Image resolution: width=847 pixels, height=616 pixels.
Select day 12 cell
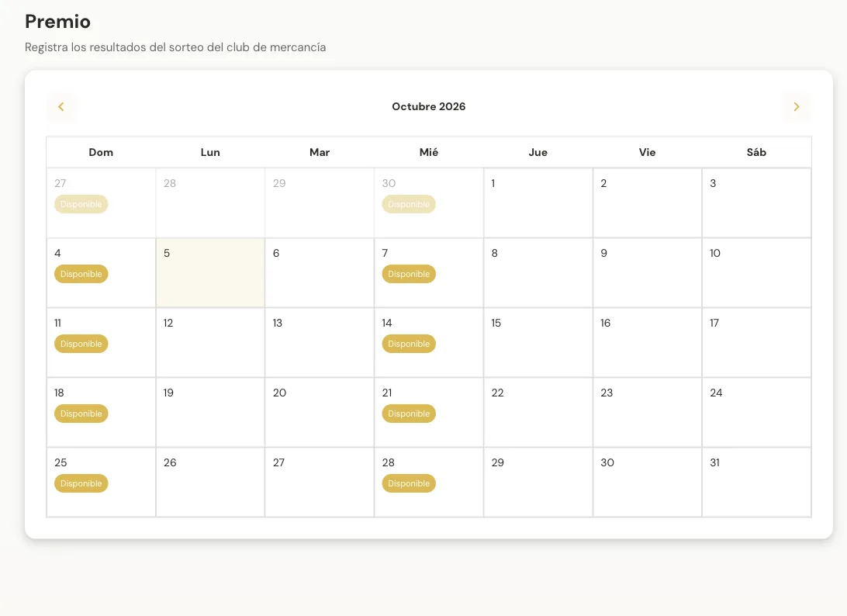pyautogui.click(x=210, y=343)
